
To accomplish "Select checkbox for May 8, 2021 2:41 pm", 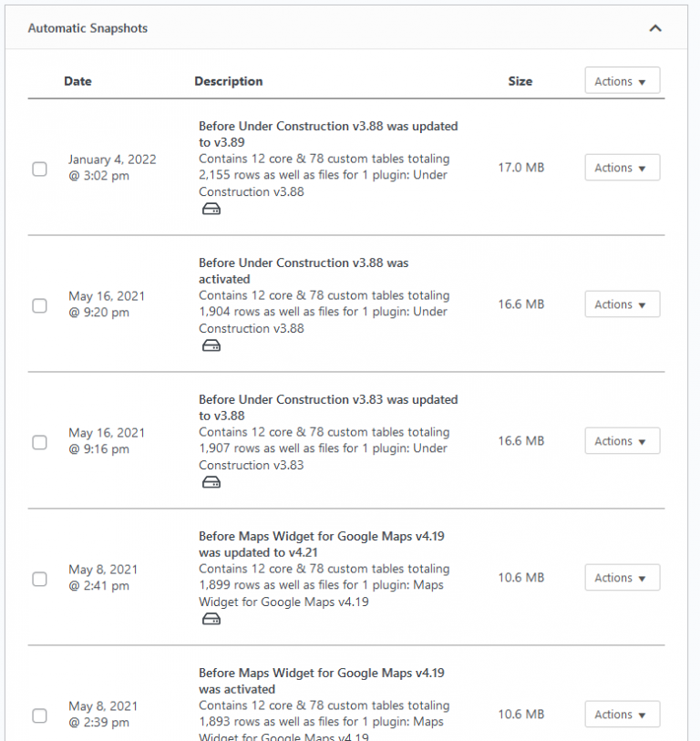I will click(x=40, y=579).
